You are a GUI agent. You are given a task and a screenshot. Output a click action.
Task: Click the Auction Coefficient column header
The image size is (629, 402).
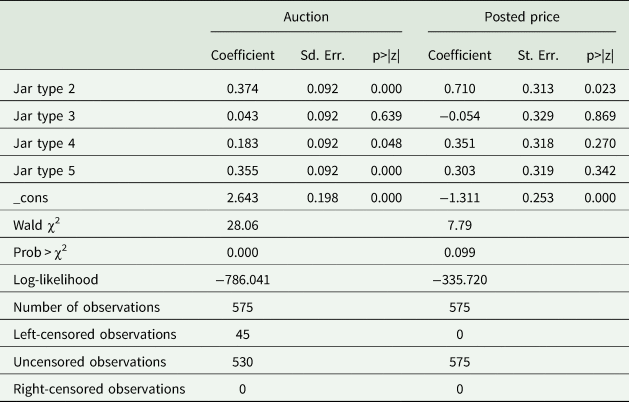tap(243, 54)
